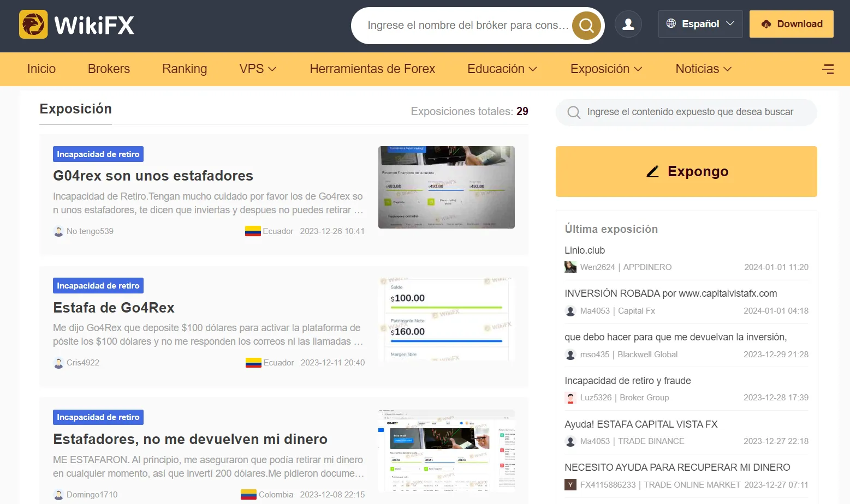Viewport: 850px width, 504px height.
Task: Click the Exposiciones totales: 29 count
Action: (469, 111)
